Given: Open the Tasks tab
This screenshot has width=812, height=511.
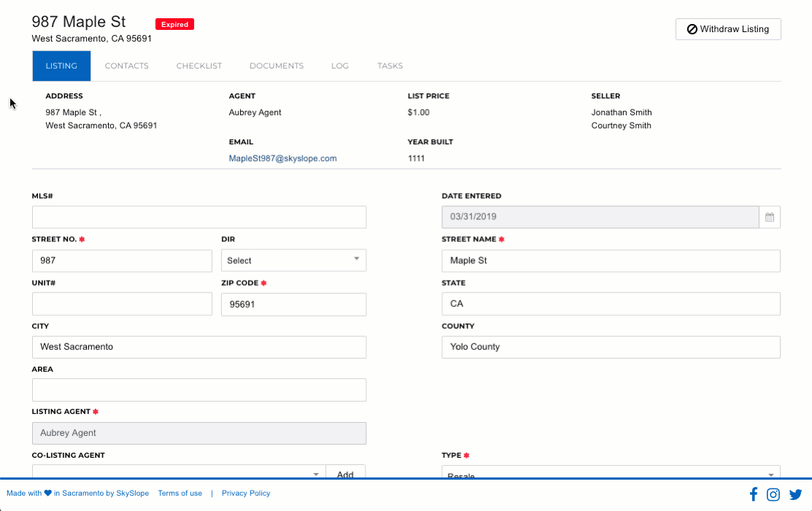Looking at the screenshot, I should [390, 66].
